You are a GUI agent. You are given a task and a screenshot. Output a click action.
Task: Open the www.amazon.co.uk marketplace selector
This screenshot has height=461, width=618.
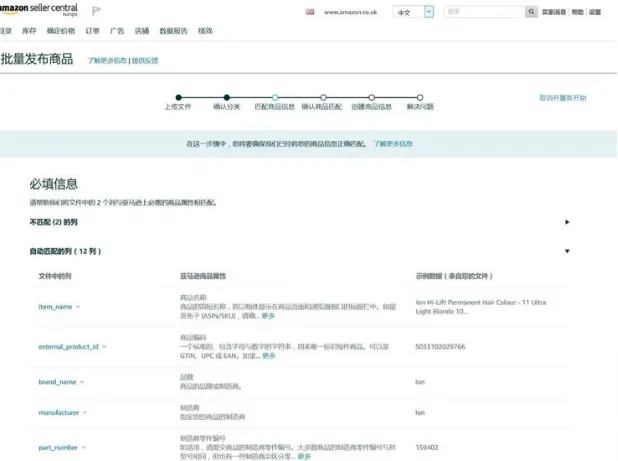[x=350, y=12]
